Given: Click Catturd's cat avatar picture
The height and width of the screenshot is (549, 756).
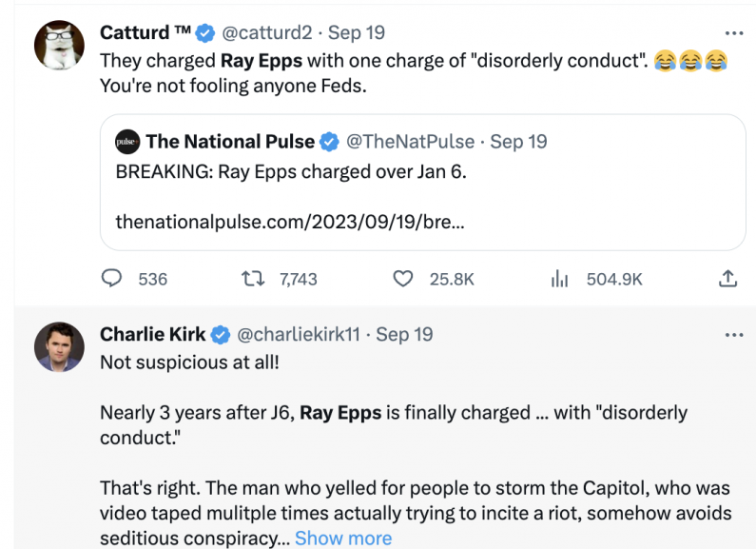Looking at the screenshot, I should (59, 44).
